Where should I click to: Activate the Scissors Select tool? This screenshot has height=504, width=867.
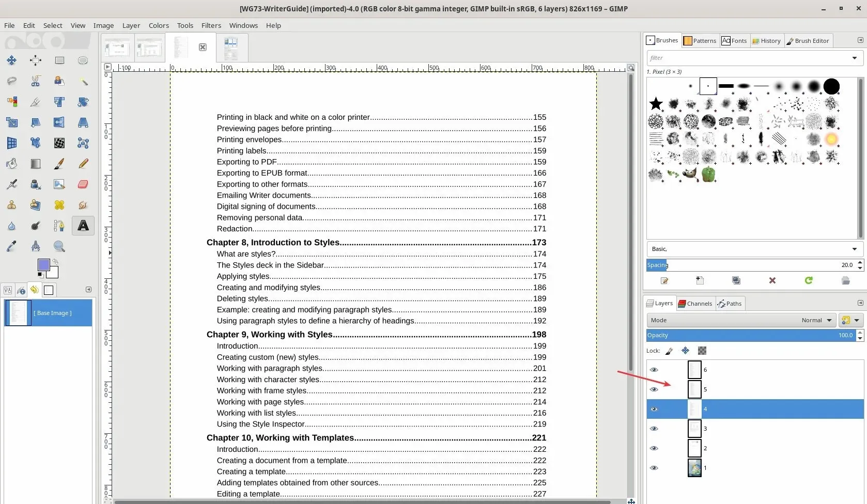[35, 81]
